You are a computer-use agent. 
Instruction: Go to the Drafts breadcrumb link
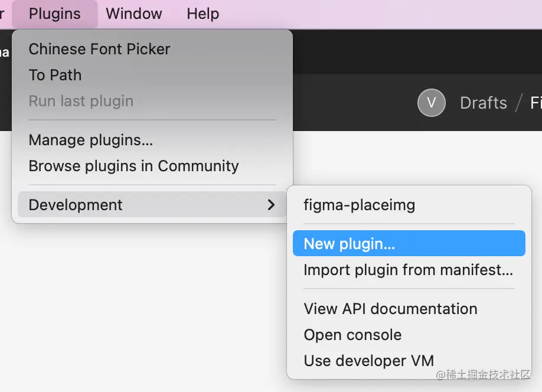click(x=483, y=103)
